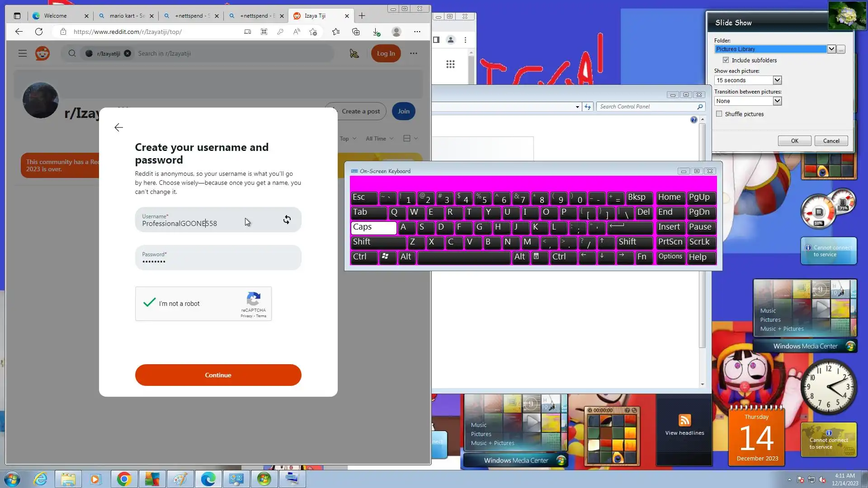
Task: Click the Edge downloads icon
Action: coord(376,32)
